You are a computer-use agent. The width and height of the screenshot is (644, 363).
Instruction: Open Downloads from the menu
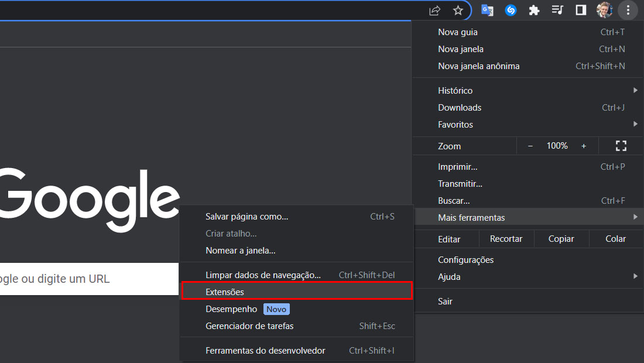coord(528,108)
